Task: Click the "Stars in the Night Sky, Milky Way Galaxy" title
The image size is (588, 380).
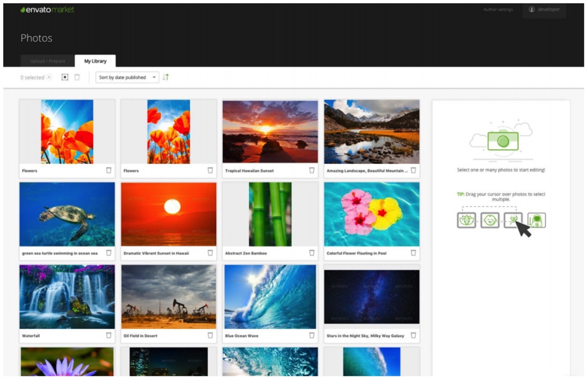Action: [x=365, y=336]
